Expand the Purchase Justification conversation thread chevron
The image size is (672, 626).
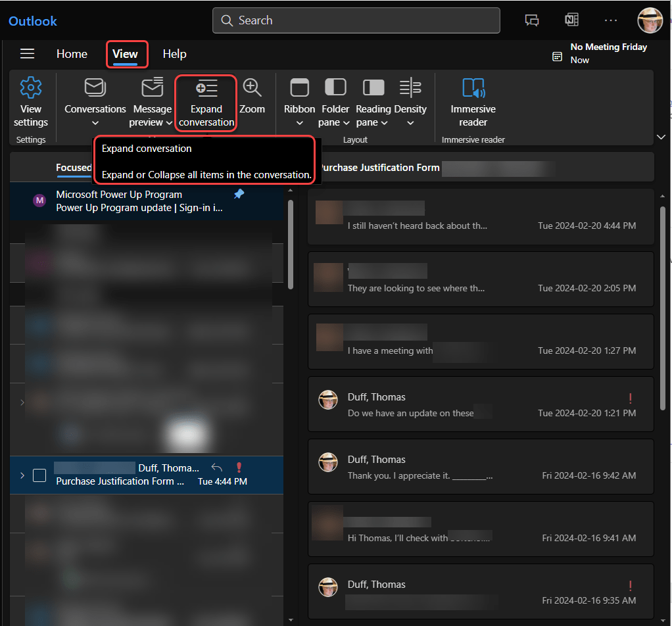point(22,475)
